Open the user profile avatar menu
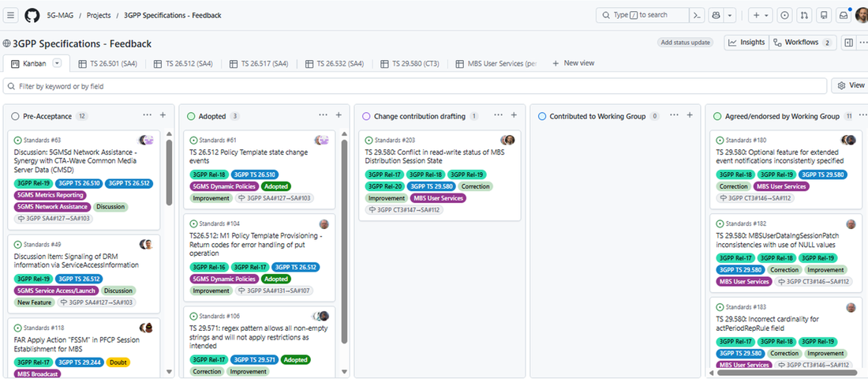868x379 pixels. pyautogui.click(x=862, y=15)
